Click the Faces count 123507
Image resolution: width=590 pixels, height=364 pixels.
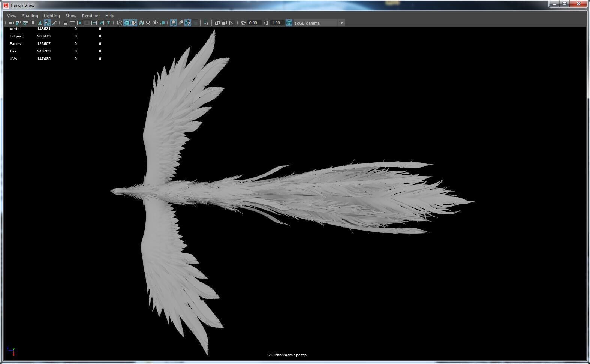pyautogui.click(x=44, y=43)
